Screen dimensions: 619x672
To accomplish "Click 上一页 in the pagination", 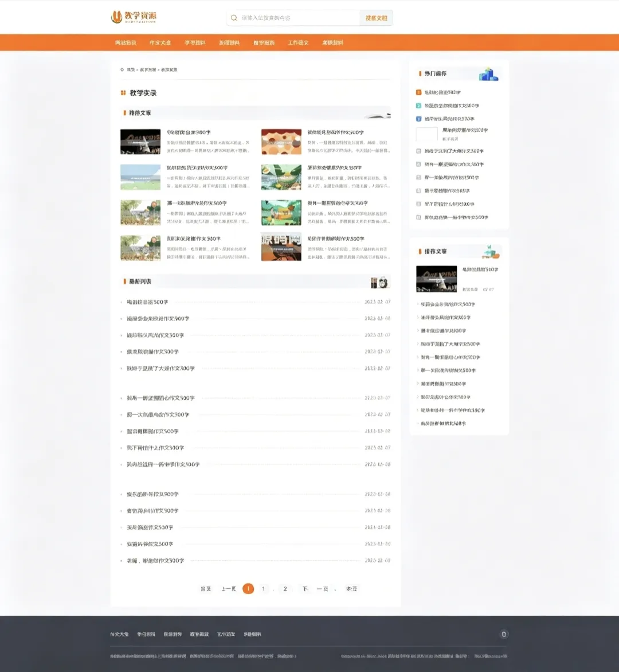I will (x=229, y=589).
